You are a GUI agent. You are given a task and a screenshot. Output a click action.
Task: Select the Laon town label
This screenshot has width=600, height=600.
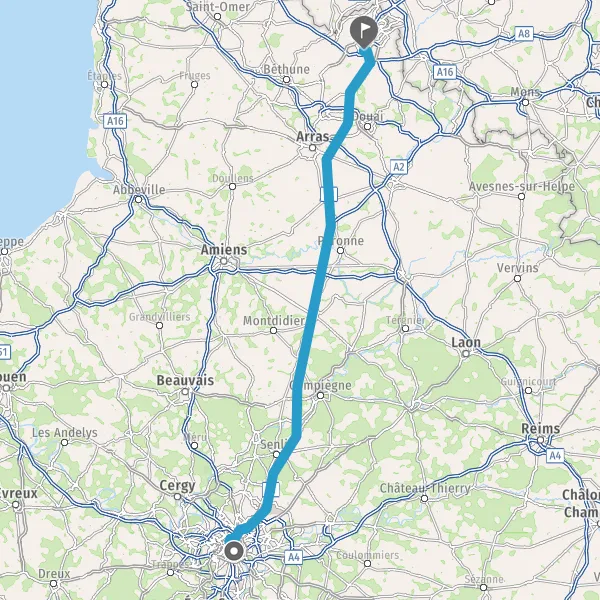coord(466,342)
